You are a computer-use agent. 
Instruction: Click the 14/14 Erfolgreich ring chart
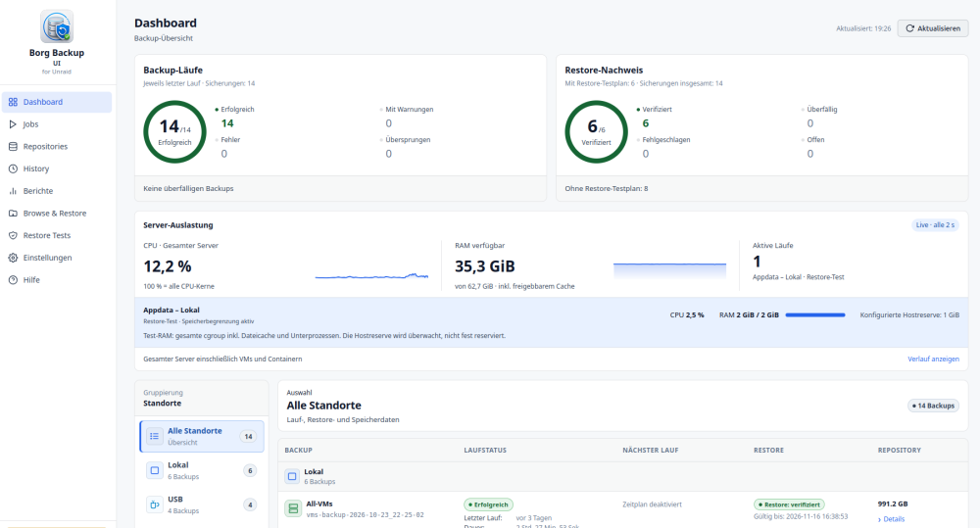(175, 132)
